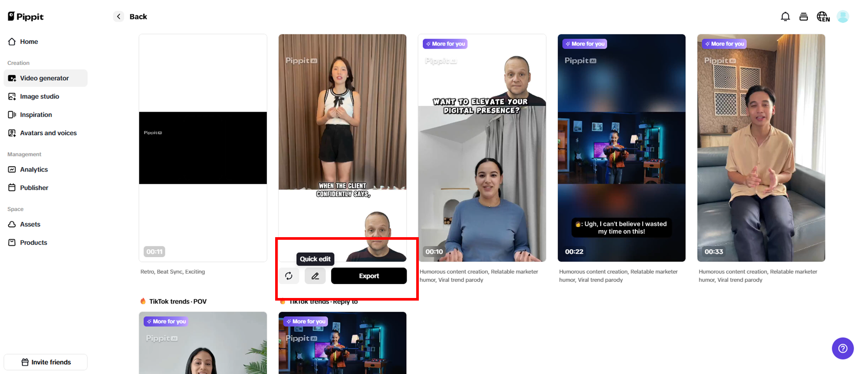Image resolution: width=868 pixels, height=374 pixels.
Task: Click 'More for you' badge on 00:33 video
Action: tap(724, 44)
